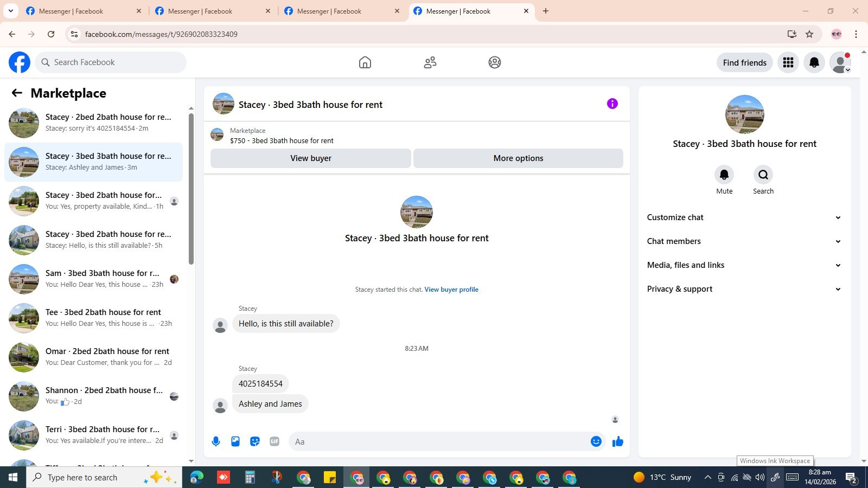Open the Windows Start menu

13,477
